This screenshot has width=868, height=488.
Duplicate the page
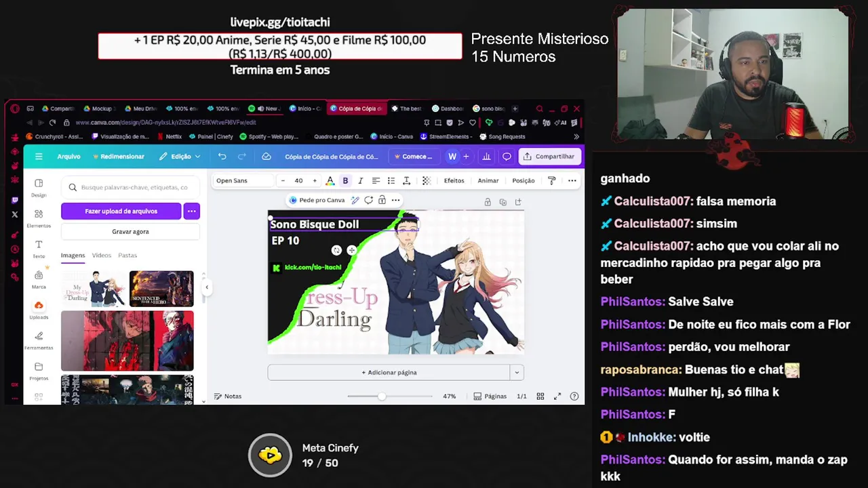[502, 202]
